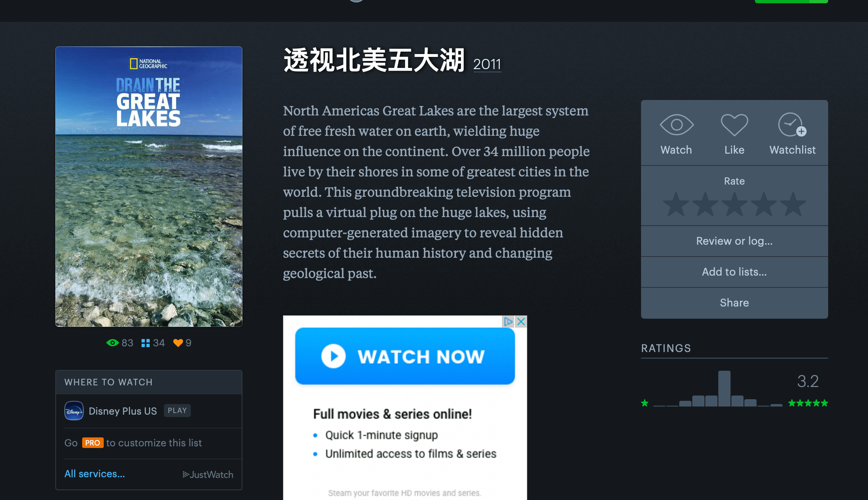This screenshot has height=500, width=868.
Task: Open the Share options
Action: (x=734, y=303)
